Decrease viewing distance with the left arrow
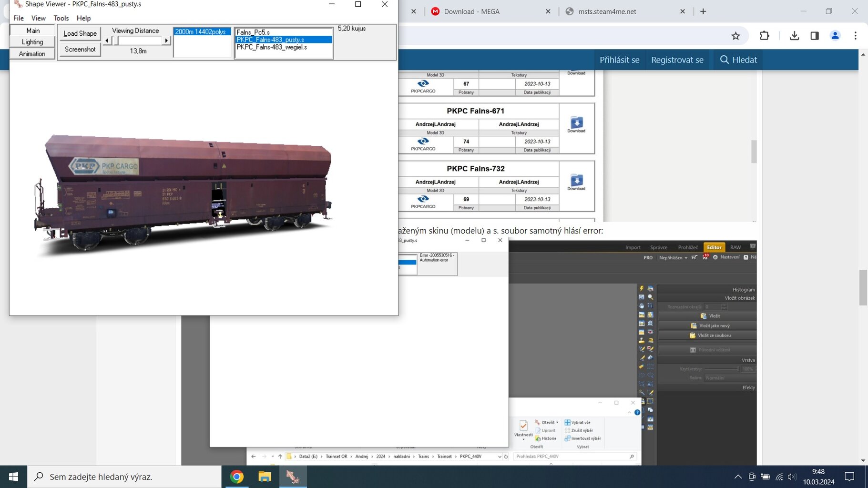Viewport: 868px width, 488px height. 107,41
